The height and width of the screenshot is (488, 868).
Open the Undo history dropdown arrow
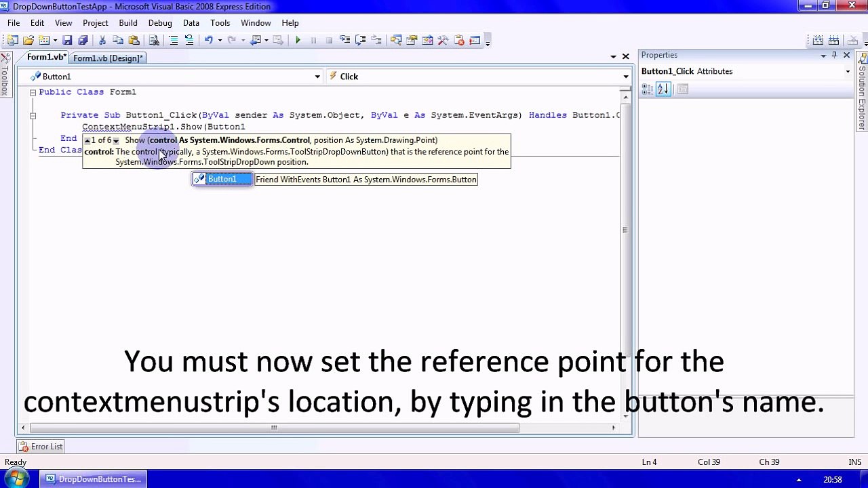click(219, 40)
